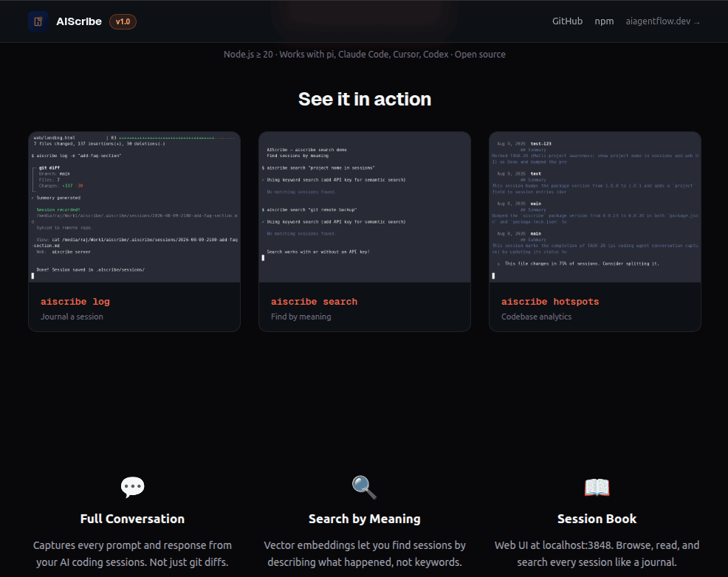Click the "Node.js ≥ 20" requirements line
Screen dimensions: 728x577
pos(365,55)
